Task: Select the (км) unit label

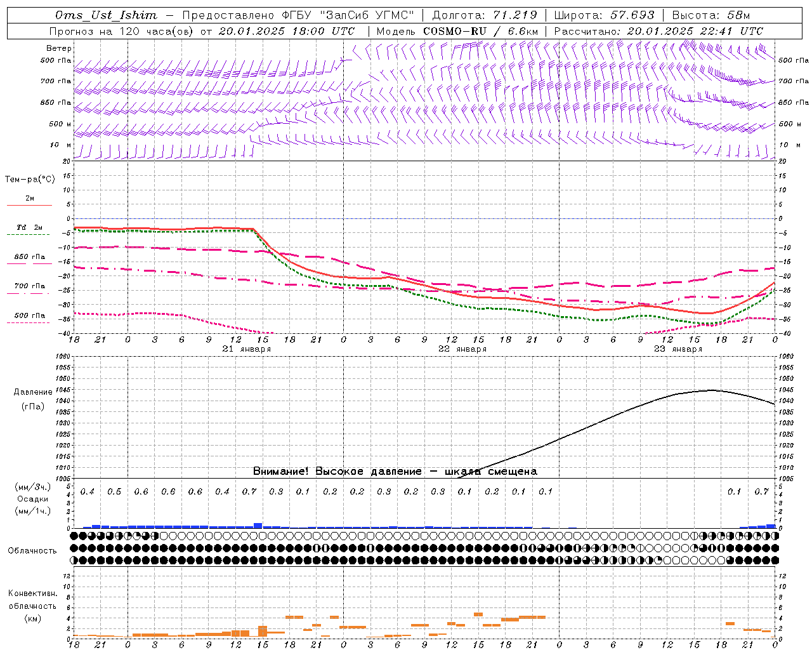Action: coord(32,618)
